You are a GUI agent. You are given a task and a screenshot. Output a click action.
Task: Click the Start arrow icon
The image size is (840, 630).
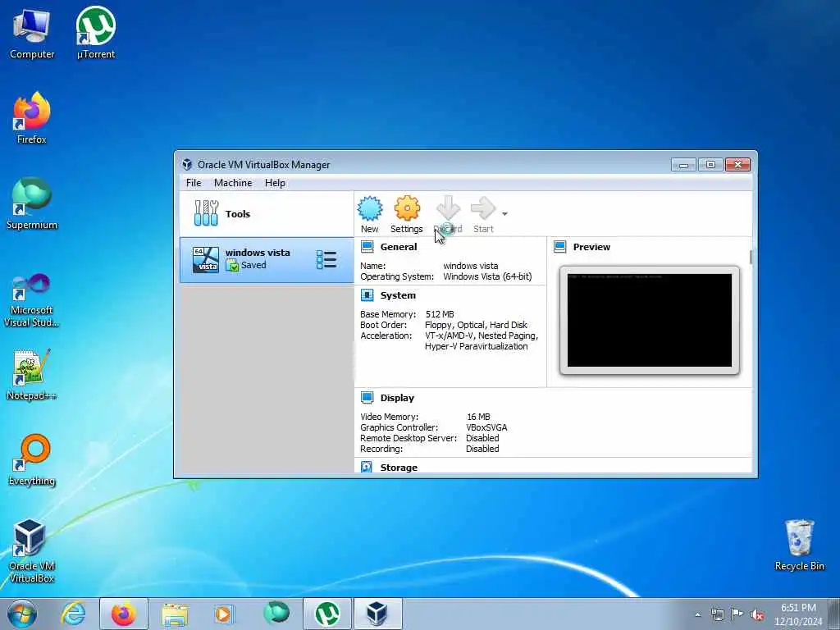(483, 214)
